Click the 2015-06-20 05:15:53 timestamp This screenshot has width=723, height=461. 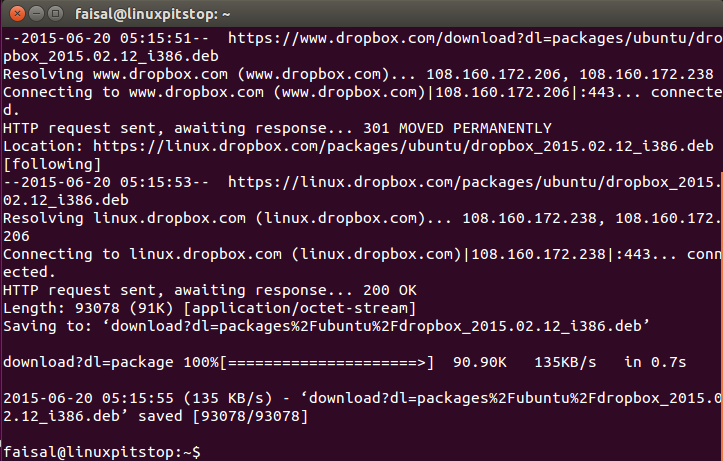point(107,182)
